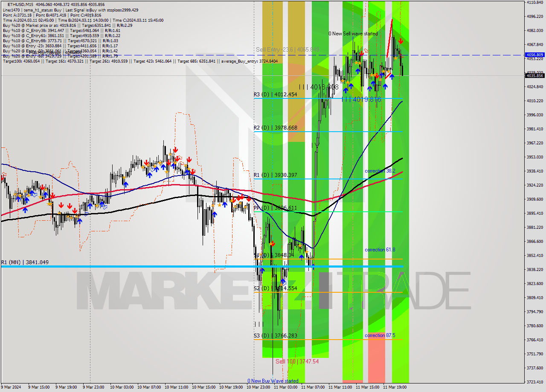
Task: Click the current price tag 4035.856
Action: pyautogui.click(x=535, y=75)
